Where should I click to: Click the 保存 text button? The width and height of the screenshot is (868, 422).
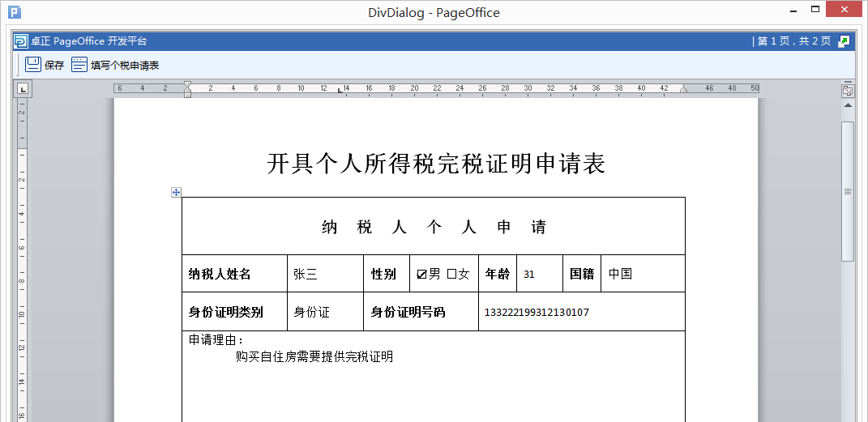[x=54, y=66]
